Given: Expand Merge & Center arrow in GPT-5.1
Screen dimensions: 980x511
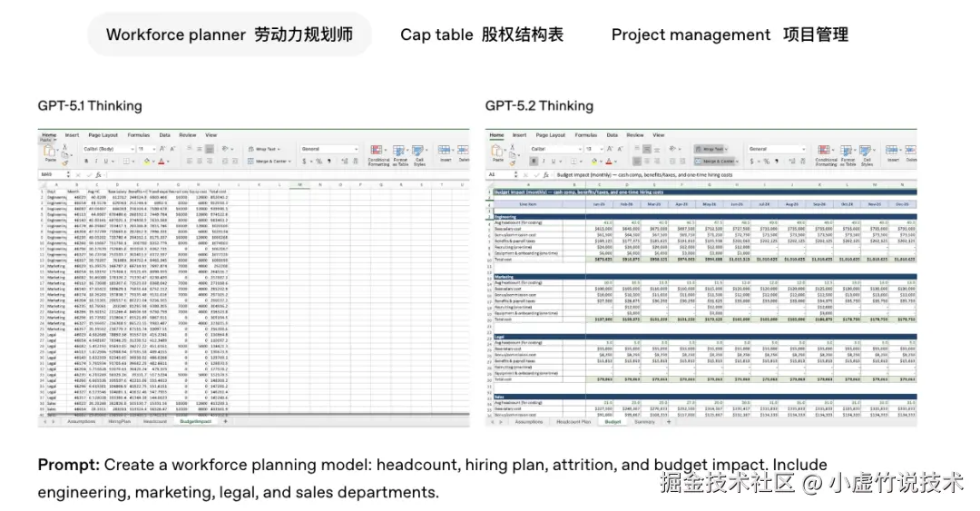Looking at the screenshot, I should click(x=289, y=162).
